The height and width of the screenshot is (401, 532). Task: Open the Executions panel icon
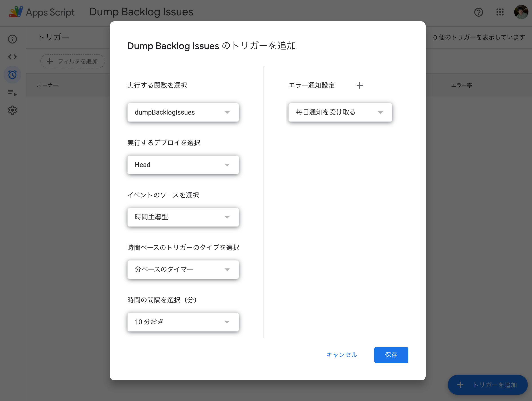pos(12,93)
